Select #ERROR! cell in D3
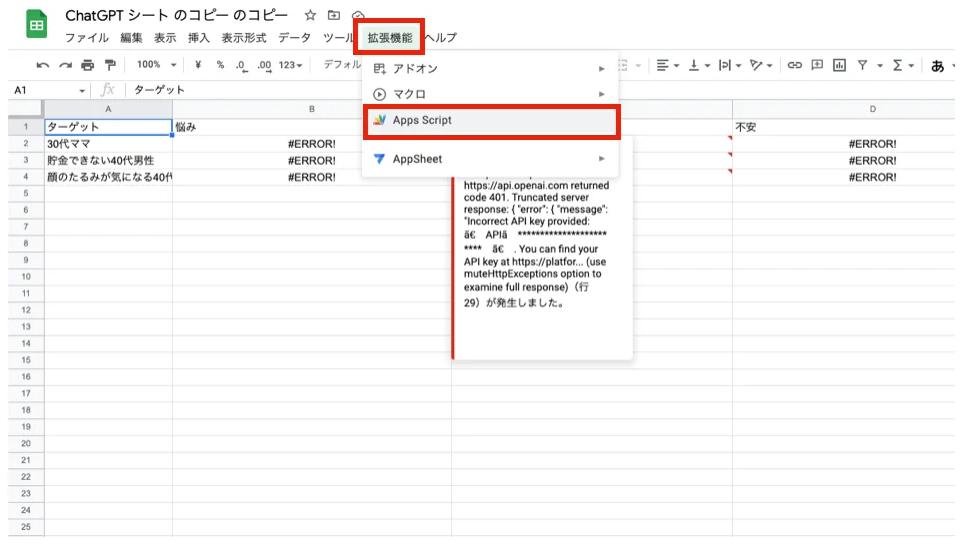Viewport: 969px width, 551px height. (845, 161)
